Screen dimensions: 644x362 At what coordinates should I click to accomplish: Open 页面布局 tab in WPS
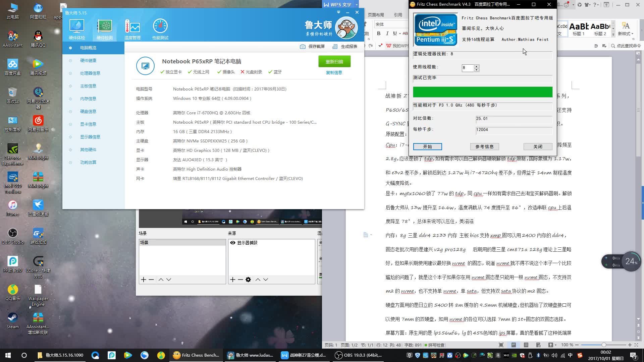point(376,15)
